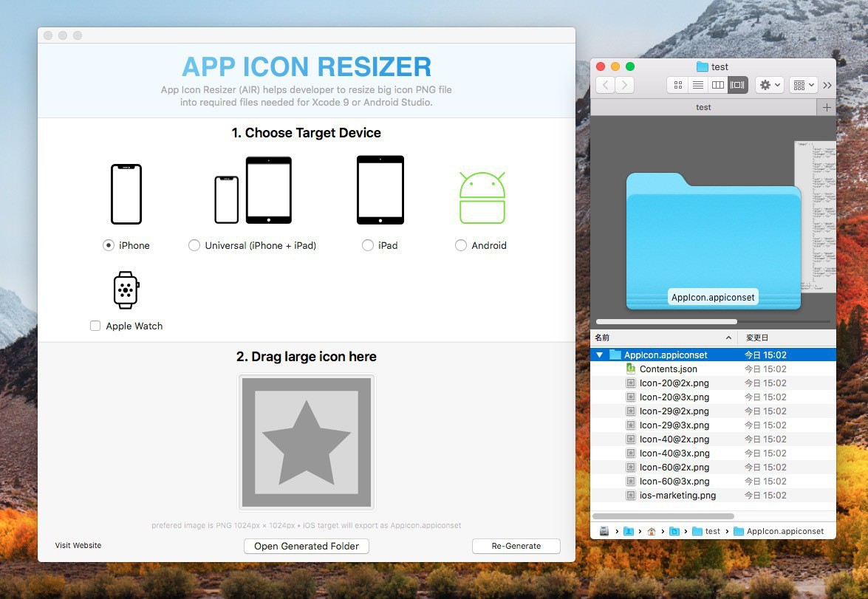
Task: Click the cover flow scrollbar
Action: point(666,321)
